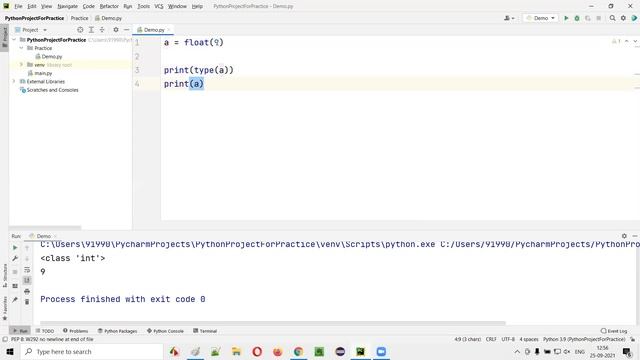
Task: Open Project panel options gear
Action: coord(116,30)
